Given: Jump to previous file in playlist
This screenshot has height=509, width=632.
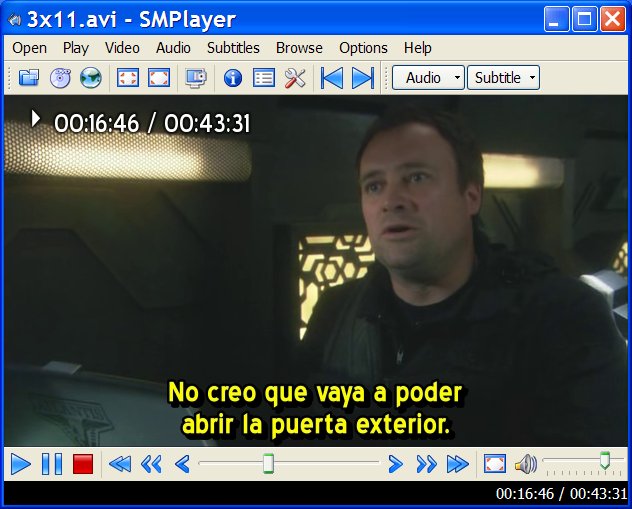Looking at the screenshot, I should click(332, 78).
